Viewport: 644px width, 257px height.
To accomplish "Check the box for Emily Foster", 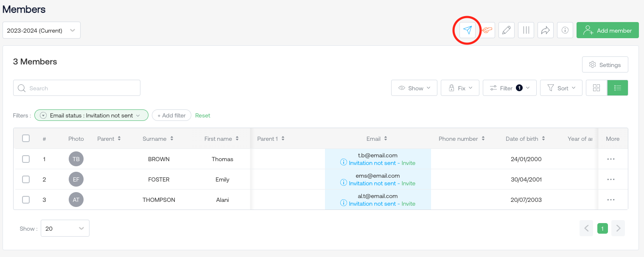I will click(x=26, y=179).
